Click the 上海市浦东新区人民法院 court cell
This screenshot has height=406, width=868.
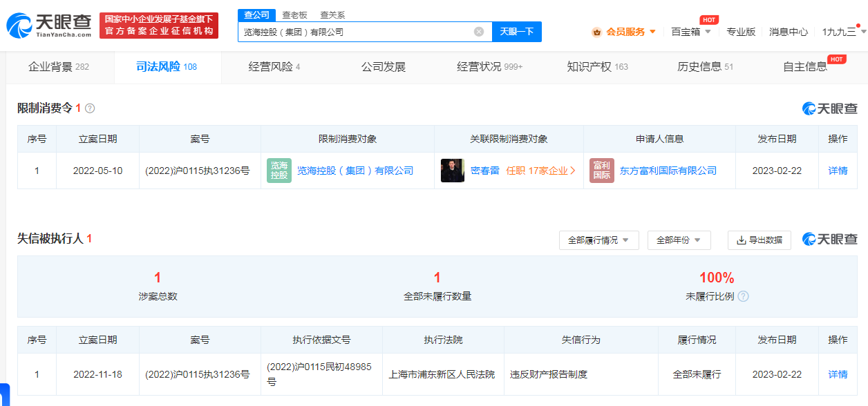(442, 374)
